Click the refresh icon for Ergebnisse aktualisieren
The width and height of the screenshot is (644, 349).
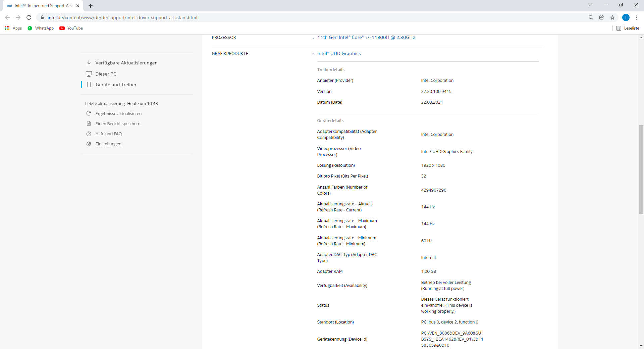click(89, 113)
